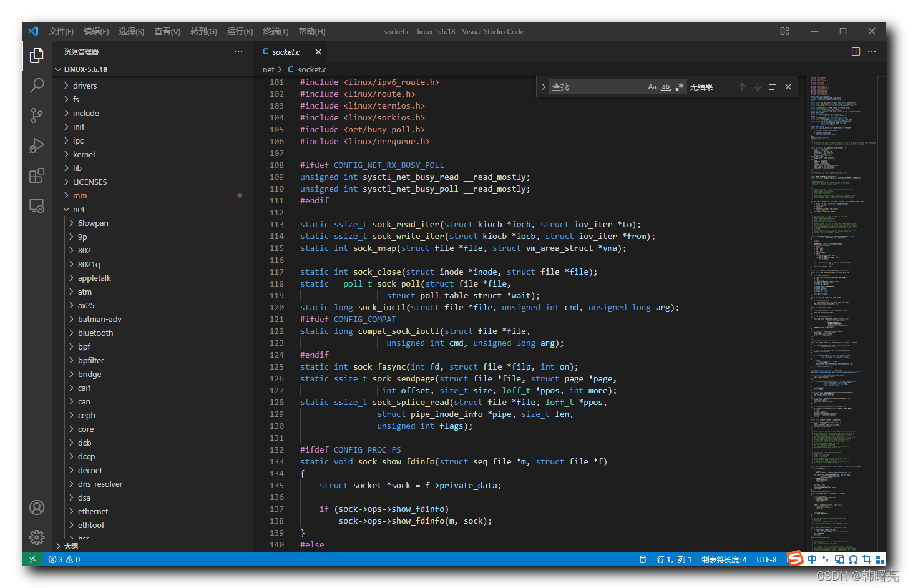
Task: Change encoding via UTF-8 status item
Action: point(766,559)
